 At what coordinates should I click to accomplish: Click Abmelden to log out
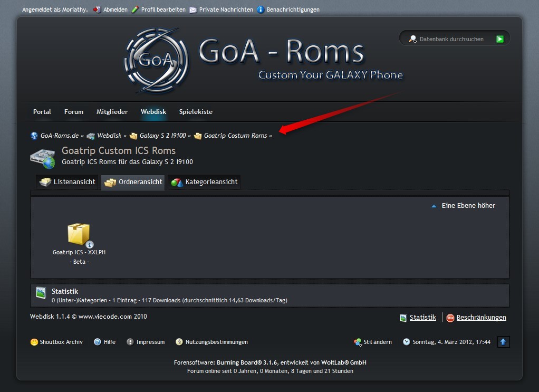(115, 9)
